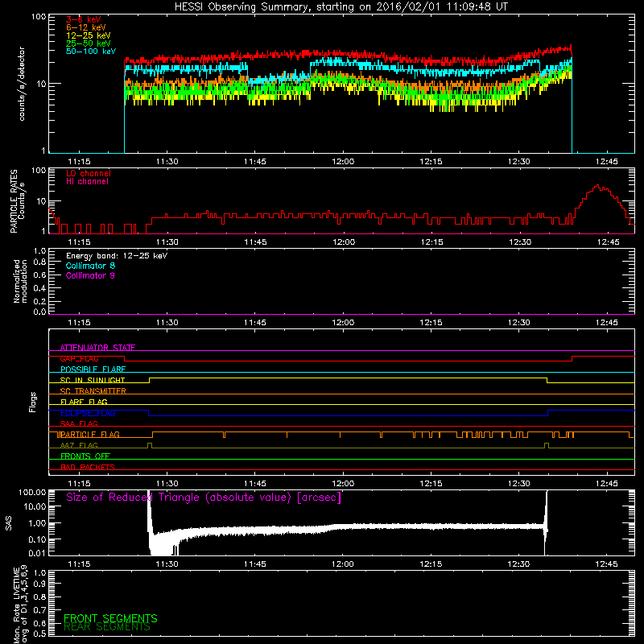Viewport: 644px width, 644px height.
Task: Click the 0.01 tick on the SAS axis
Action: 37,553
